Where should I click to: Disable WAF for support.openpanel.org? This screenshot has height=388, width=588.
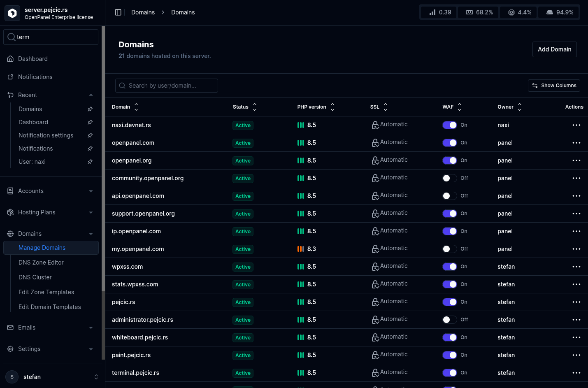click(450, 214)
